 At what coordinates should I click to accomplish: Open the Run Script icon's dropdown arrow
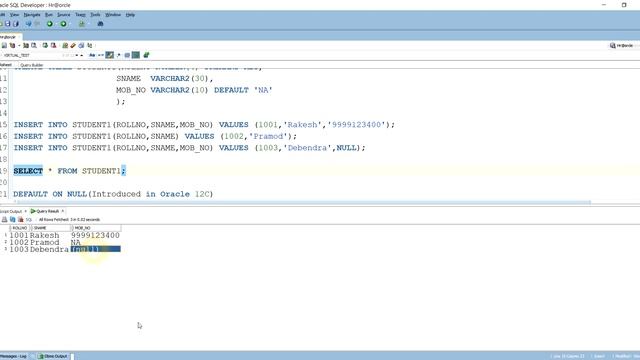tap(19, 45)
